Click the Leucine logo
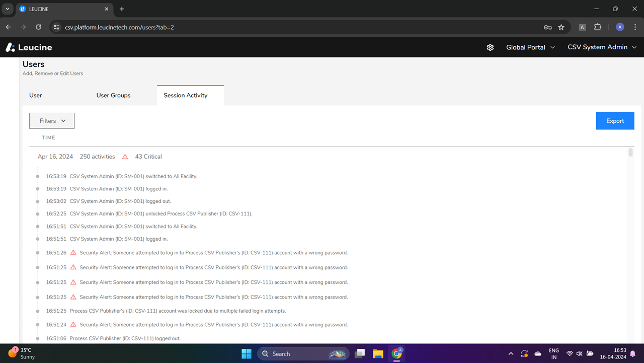The height and width of the screenshot is (363, 644). 29,47
